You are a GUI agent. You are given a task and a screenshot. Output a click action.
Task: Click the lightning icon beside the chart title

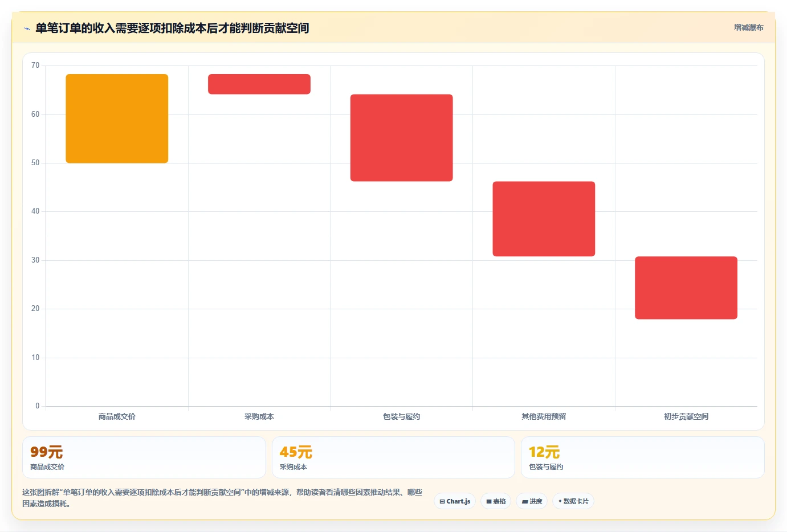27,28
